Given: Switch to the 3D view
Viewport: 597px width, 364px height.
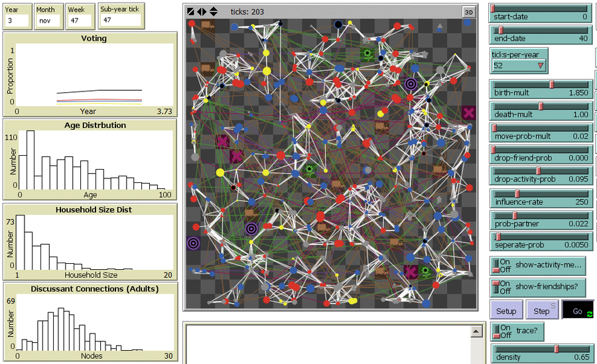Looking at the screenshot, I should pos(469,12).
